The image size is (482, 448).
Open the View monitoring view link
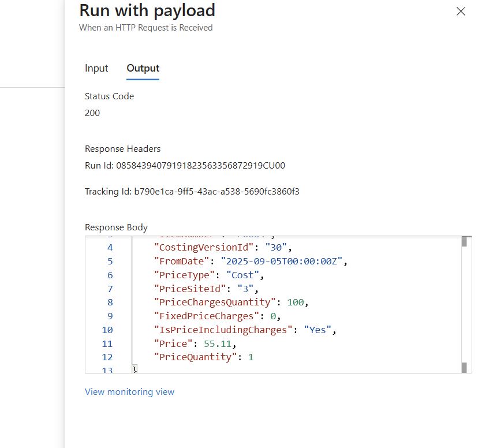pos(129,391)
